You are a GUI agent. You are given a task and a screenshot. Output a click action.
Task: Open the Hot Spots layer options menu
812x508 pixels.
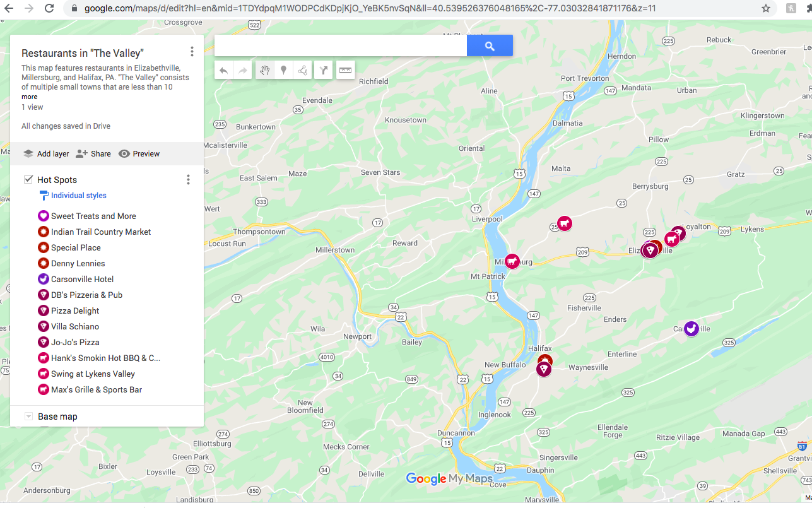pyautogui.click(x=188, y=180)
